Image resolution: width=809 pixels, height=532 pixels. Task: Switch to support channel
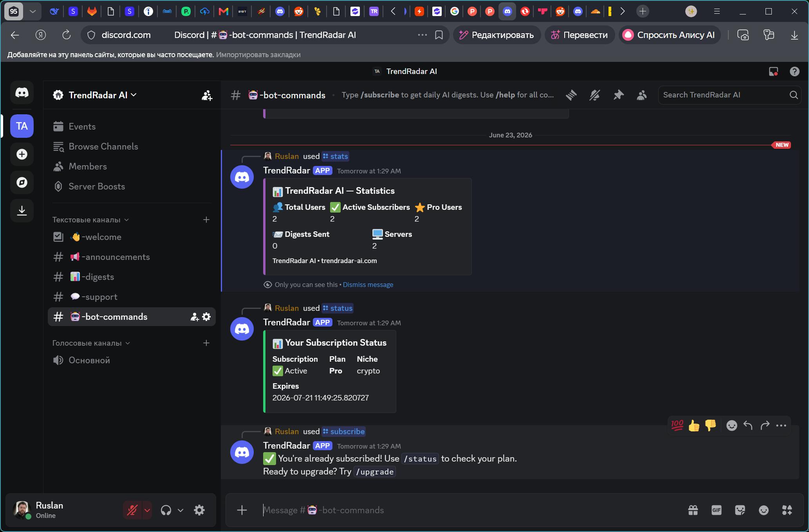pyautogui.click(x=132, y=297)
